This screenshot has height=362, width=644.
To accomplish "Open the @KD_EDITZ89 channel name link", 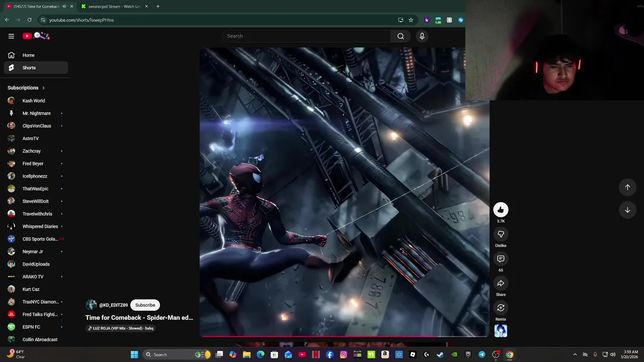I will click(x=113, y=305).
